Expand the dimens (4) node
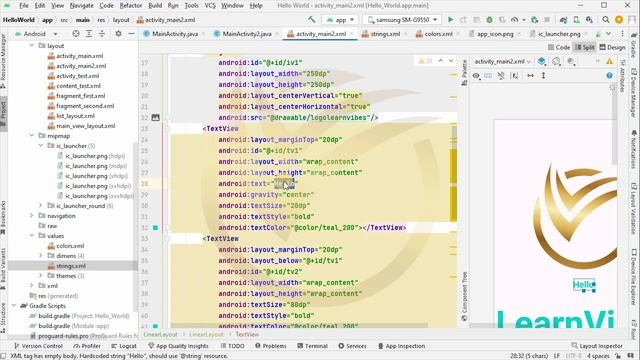Viewport: 640px width, 360px height. (x=40, y=256)
